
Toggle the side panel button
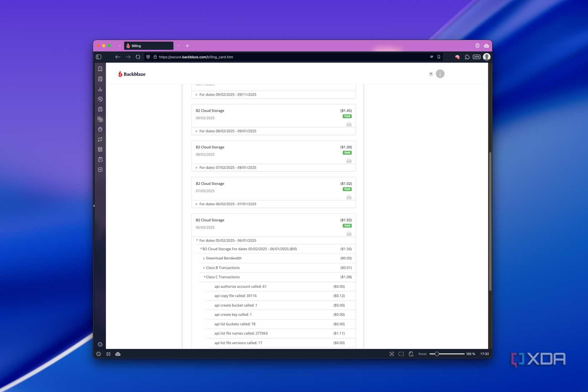click(x=99, y=57)
